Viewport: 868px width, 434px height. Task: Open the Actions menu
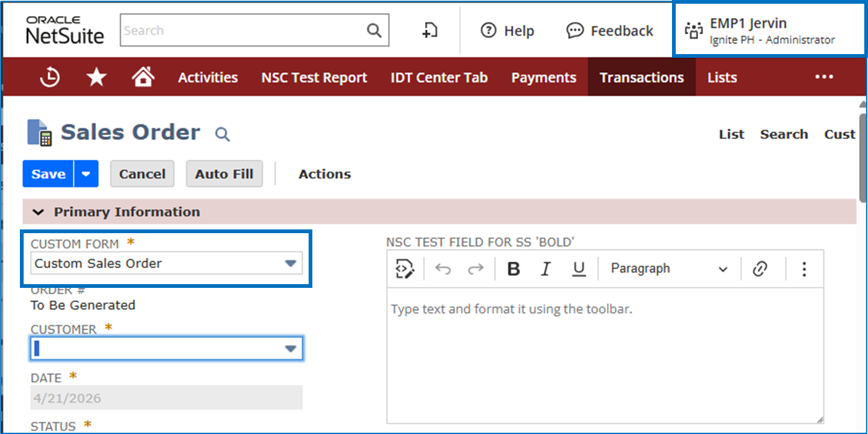[325, 174]
